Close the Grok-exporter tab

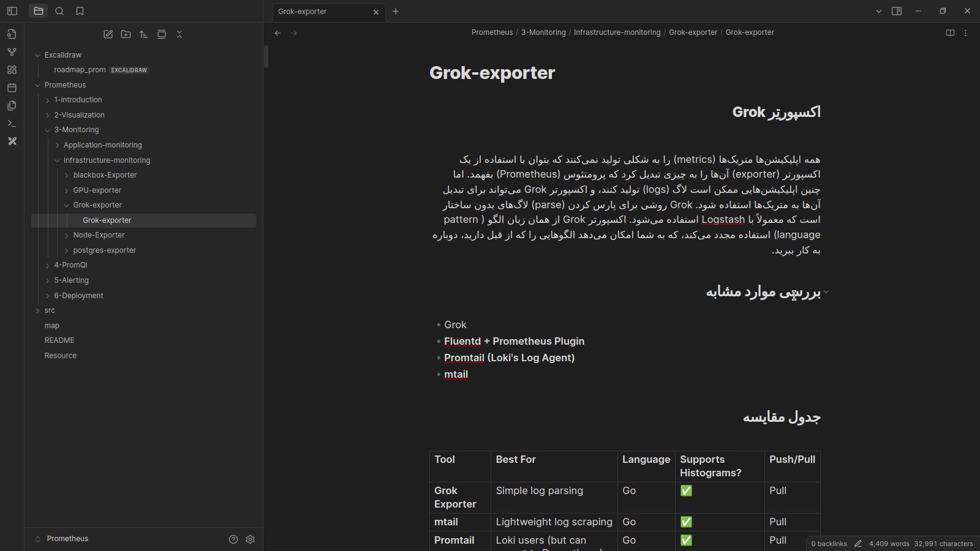(x=376, y=12)
